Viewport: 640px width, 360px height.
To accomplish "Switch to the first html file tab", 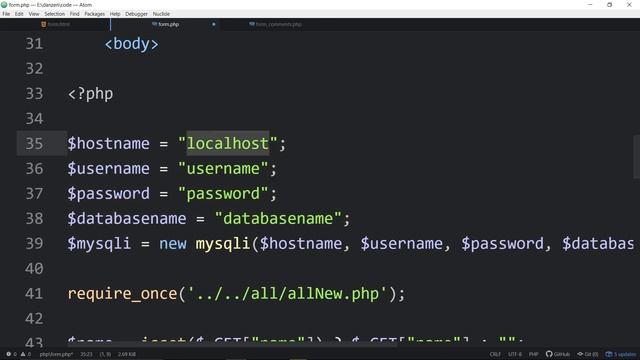I will point(55,24).
